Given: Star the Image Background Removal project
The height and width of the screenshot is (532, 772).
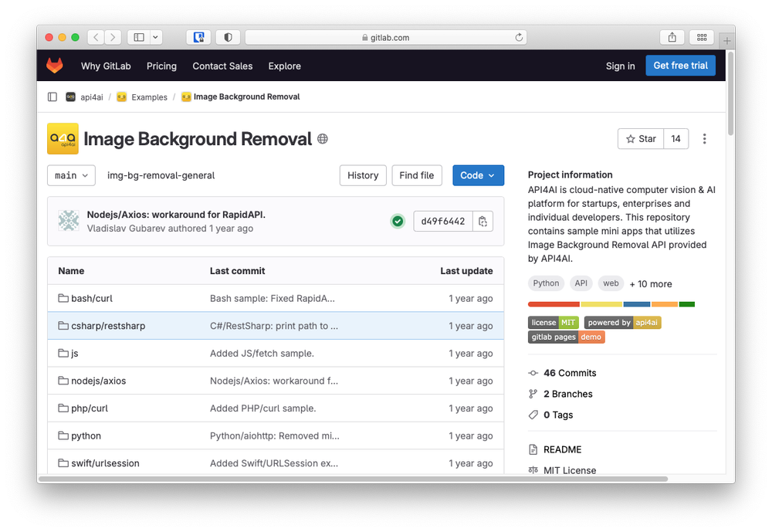Looking at the screenshot, I should (641, 139).
